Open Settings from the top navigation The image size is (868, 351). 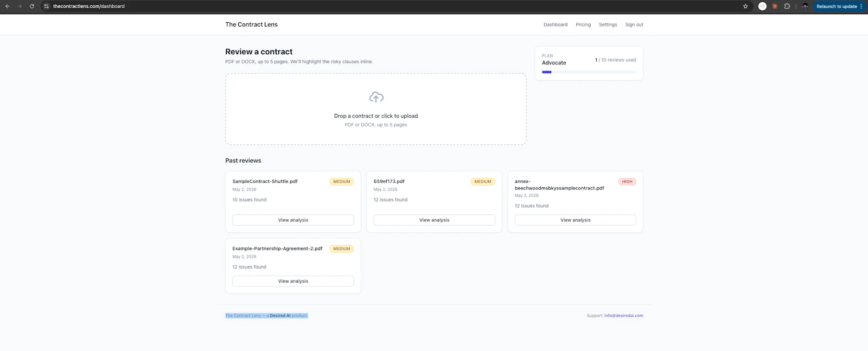608,24
